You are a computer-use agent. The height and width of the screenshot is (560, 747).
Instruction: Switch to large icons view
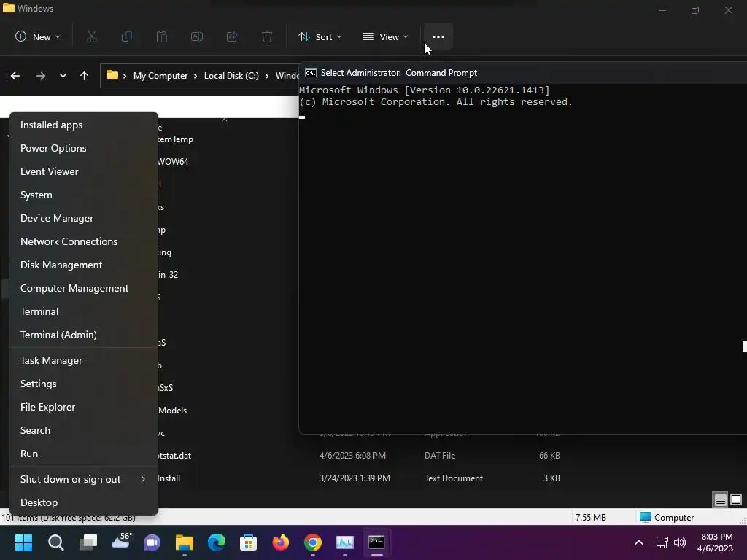pos(736,499)
